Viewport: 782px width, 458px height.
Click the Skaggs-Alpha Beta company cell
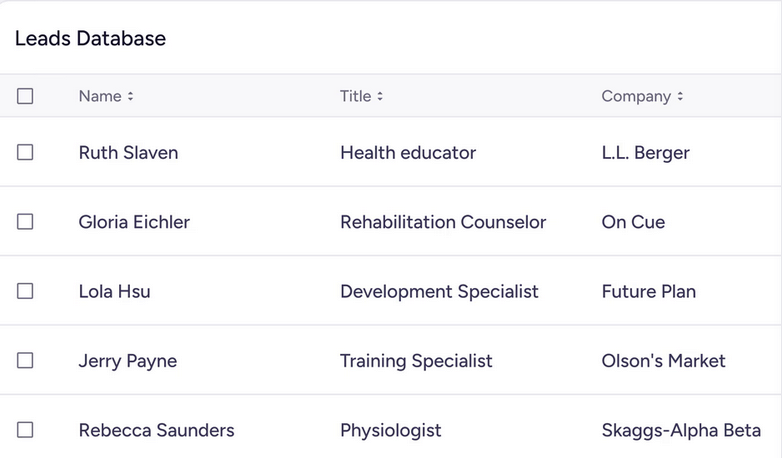681,431
